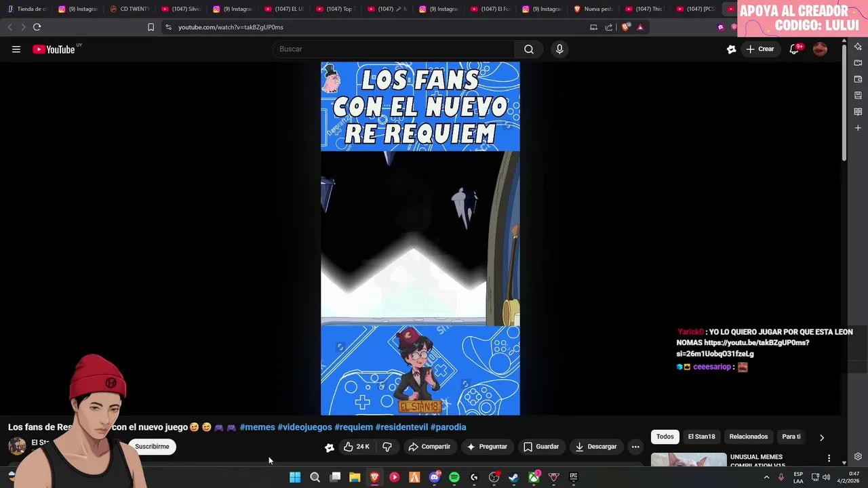The width and height of the screenshot is (868, 488).
Task: Bookmark this page in the address bar
Action: [x=151, y=27]
